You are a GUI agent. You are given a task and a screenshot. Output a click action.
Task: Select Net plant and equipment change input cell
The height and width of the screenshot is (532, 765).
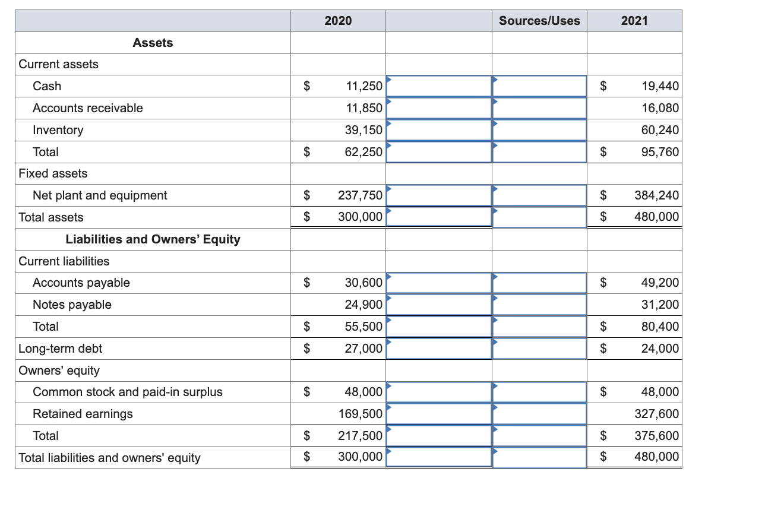tap(439, 195)
